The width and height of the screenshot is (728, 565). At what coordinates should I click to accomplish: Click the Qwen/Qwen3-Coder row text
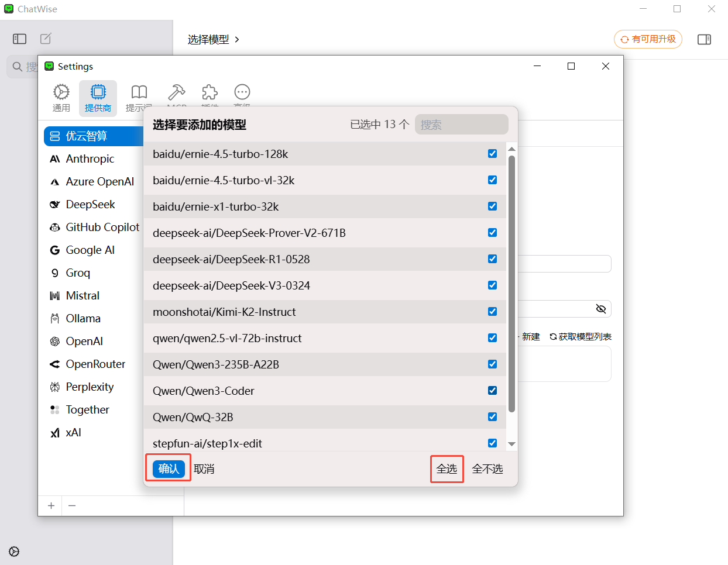coord(204,391)
